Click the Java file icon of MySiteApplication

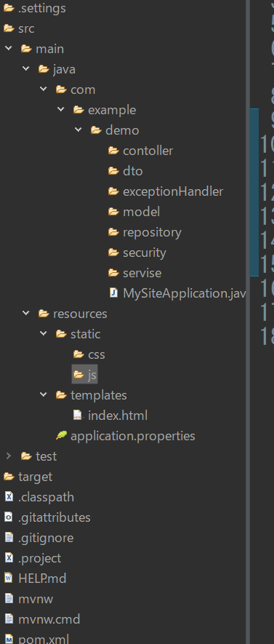[113, 293]
